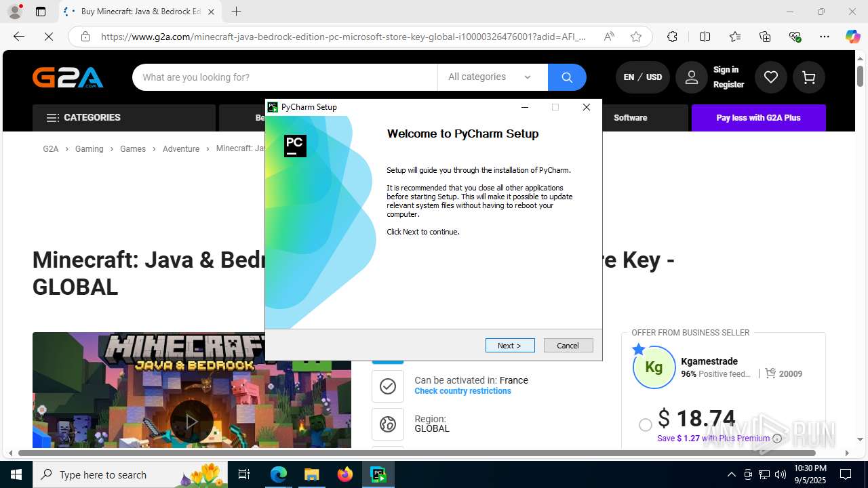This screenshot has height=488, width=868.
Task: Open Task View on taskbar
Action: (x=245, y=474)
